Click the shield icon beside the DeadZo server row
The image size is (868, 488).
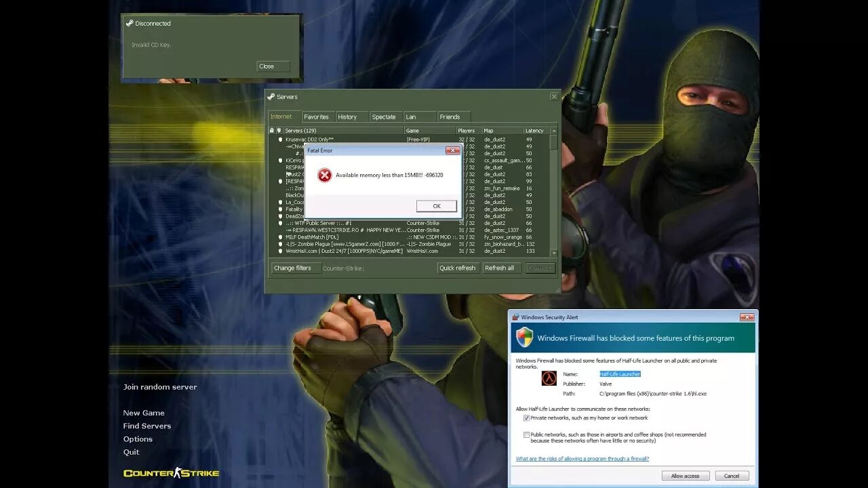[x=280, y=216]
